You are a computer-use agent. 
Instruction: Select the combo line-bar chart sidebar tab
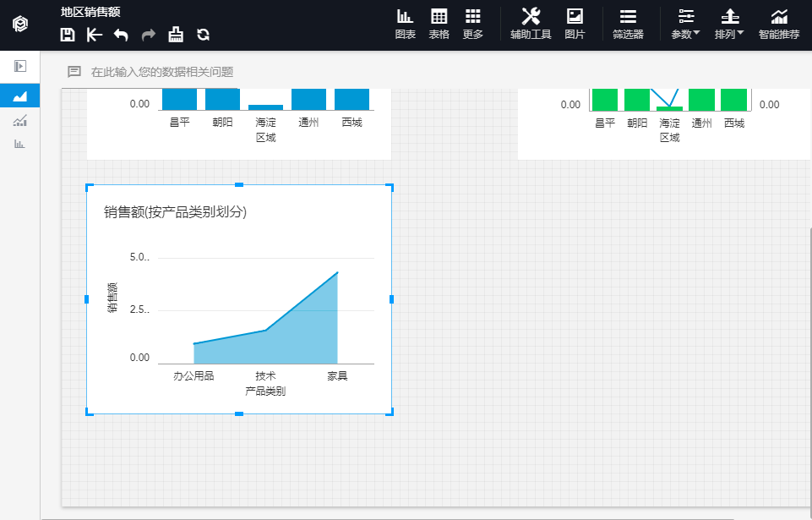pyautogui.click(x=20, y=121)
